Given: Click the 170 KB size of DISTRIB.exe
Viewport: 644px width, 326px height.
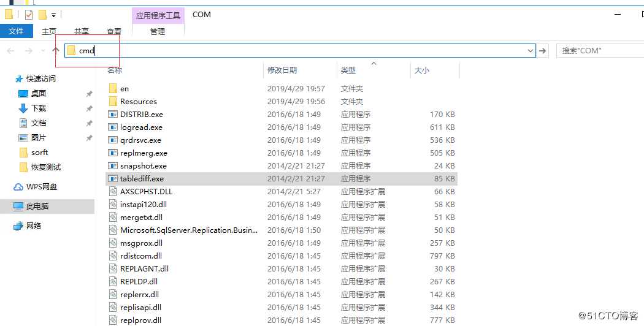Looking at the screenshot, I should tap(442, 115).
